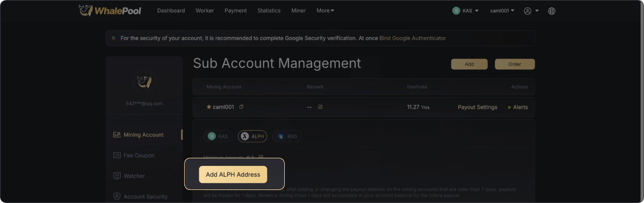644x203 pixels.
Task: Edit the Minimum Amount value
Action: (x=261, y=157)
